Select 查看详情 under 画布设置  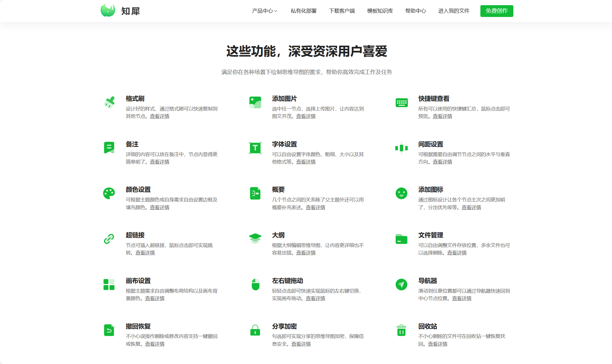click(155, 298)
